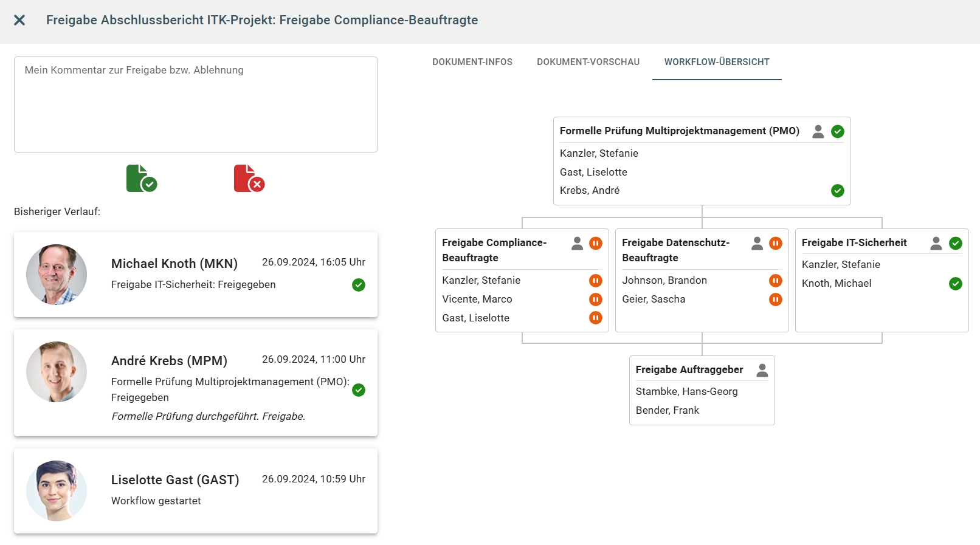Viewport: 980px width, 545px height.
Task: Click pause icon beside Johnson, Brandon
Action: tap(775, 281)
